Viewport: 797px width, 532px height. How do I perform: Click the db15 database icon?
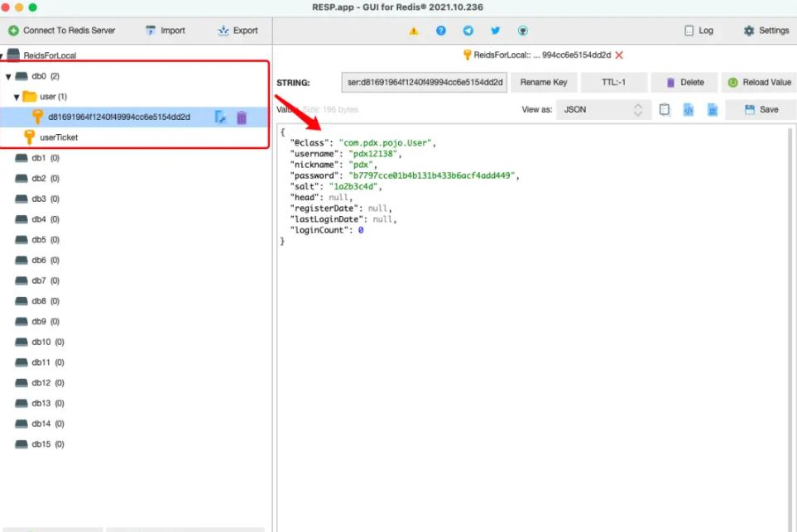(x=22, y=444)
